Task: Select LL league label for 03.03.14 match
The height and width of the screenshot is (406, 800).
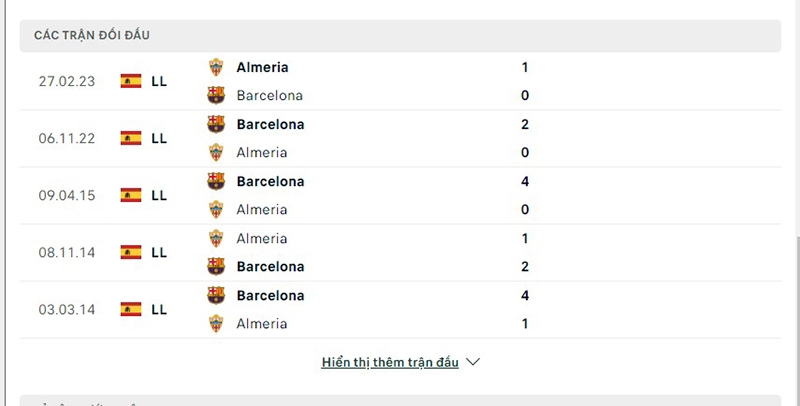Action: coord(159,309)
